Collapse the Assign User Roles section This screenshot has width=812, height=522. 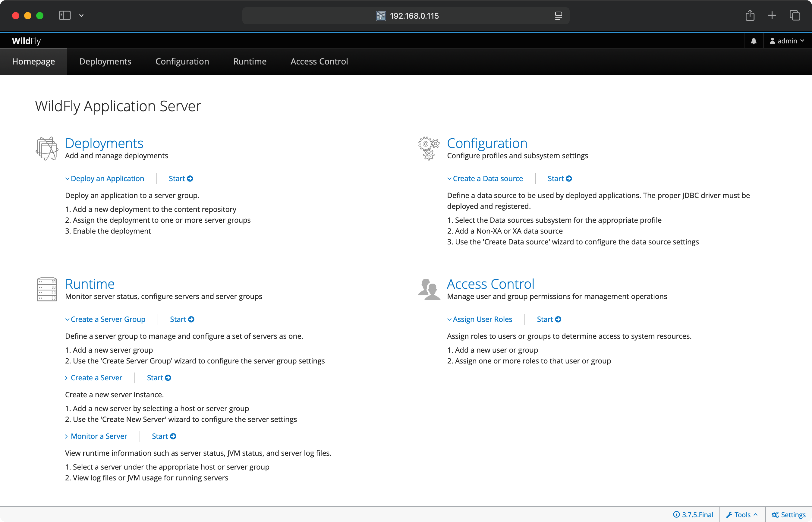[480, 319]
